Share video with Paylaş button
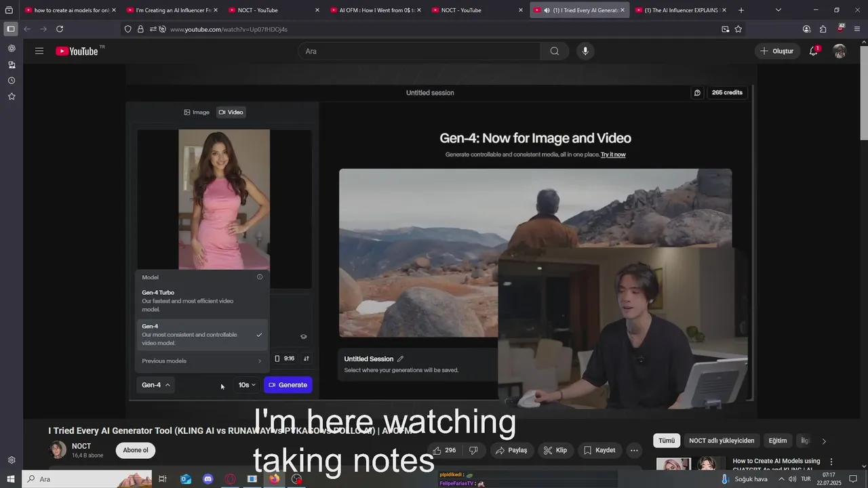 click(511, 450)
